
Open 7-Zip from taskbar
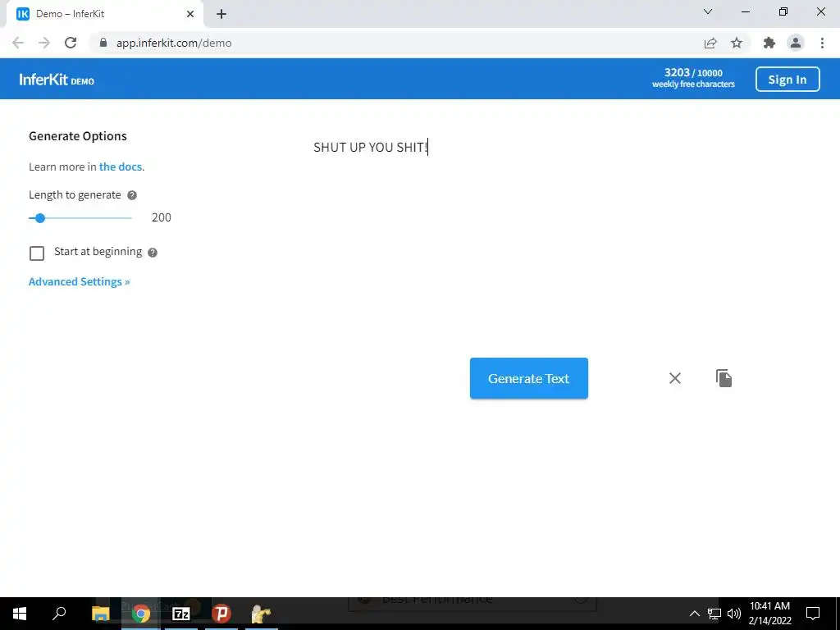pos(181,614)
